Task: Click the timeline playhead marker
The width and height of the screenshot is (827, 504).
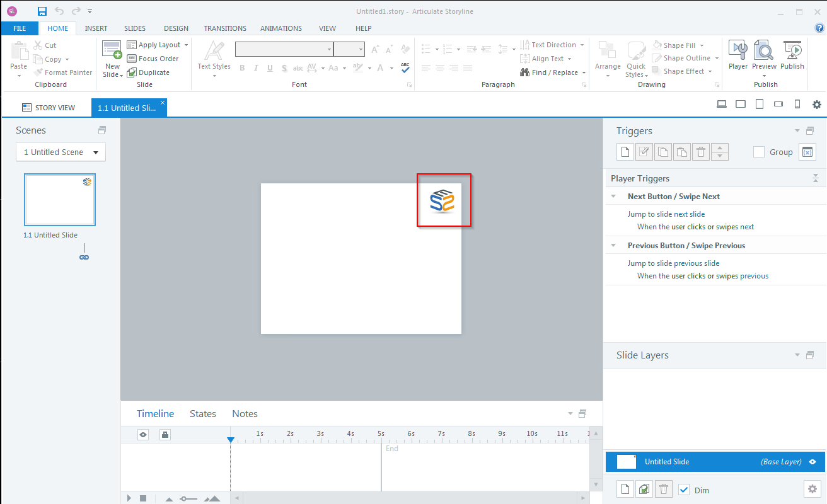Action: [231, 439]
